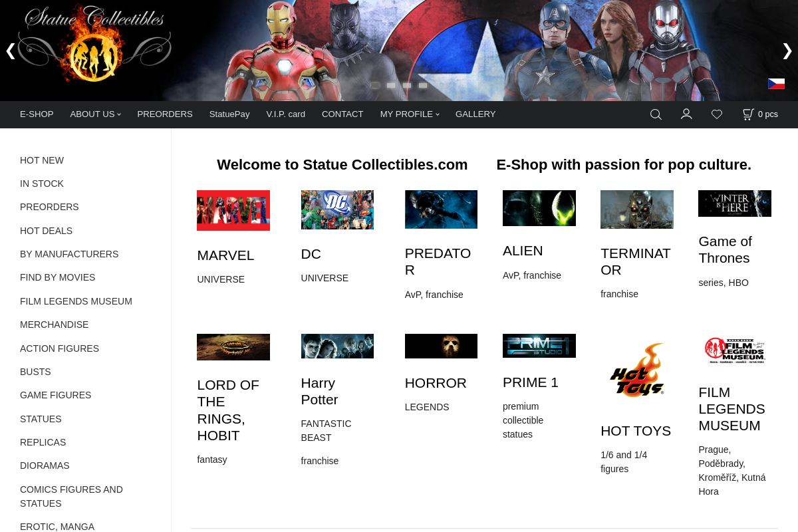
Task: Go back using the left carousel arrow
Action: 10,51
